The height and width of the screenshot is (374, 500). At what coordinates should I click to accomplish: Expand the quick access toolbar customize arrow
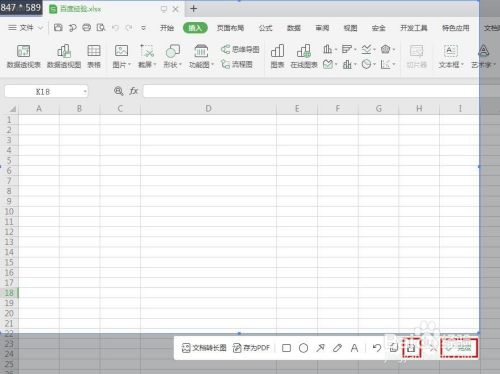click(143, 28)
